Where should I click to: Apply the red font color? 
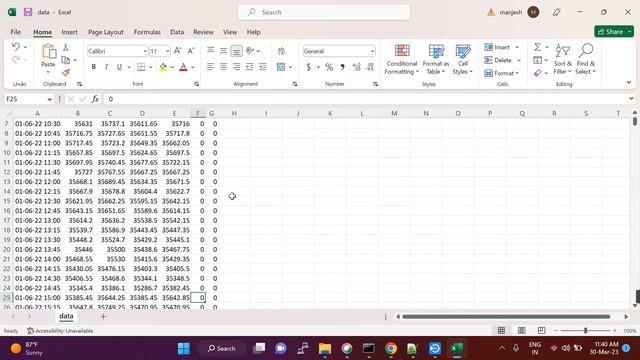coord(183,67)
